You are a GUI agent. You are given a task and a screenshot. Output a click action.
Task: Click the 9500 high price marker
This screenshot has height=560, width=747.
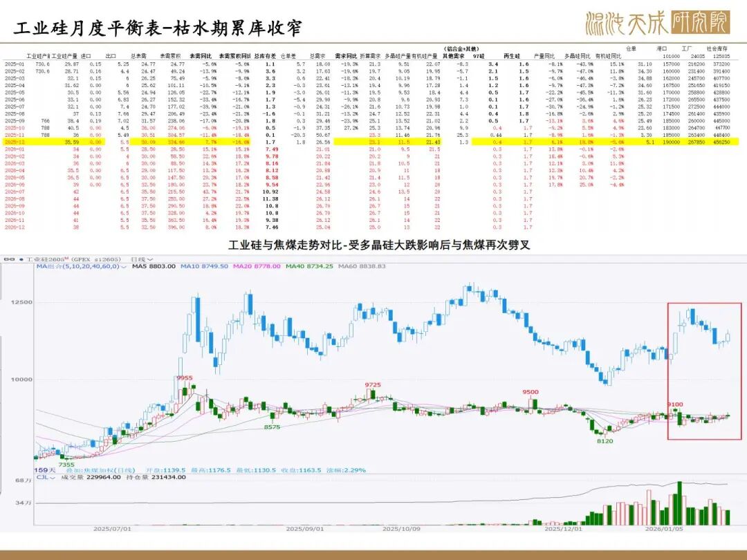point(531,392)
